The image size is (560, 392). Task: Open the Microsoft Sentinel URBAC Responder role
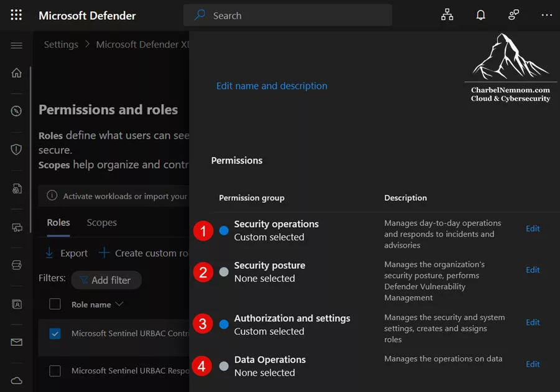pos(130,371)
